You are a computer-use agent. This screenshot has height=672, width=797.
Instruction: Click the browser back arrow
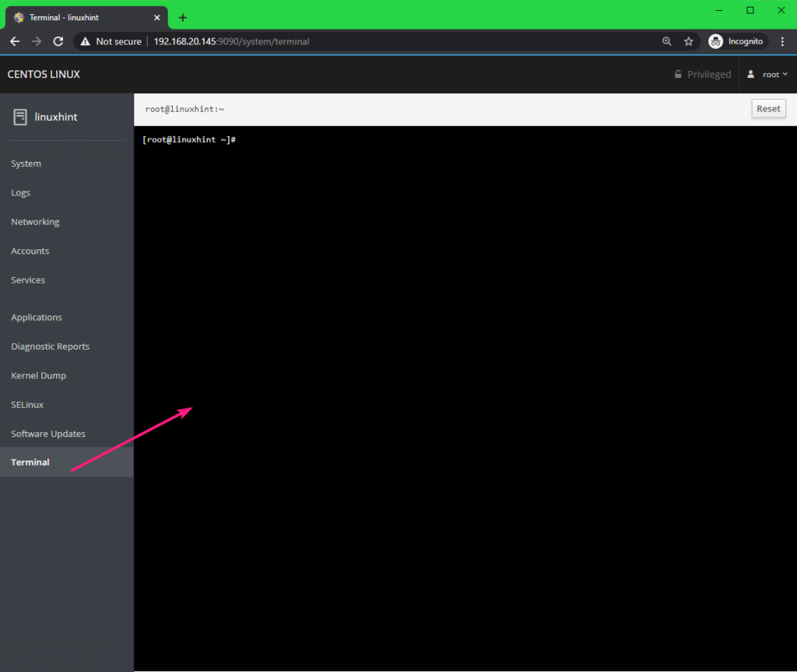pos(15,41)
